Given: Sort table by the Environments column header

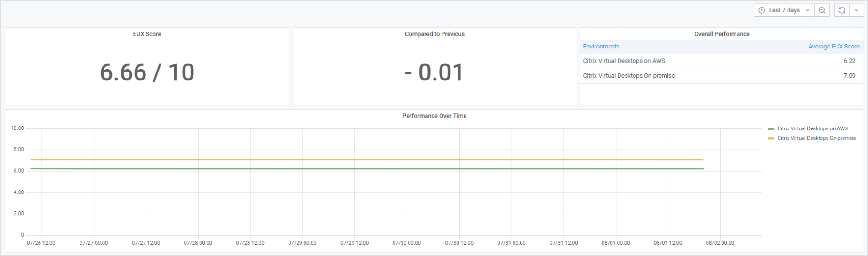Looking at the screenshot, I should pyautogui.click(x=601, y=47).
